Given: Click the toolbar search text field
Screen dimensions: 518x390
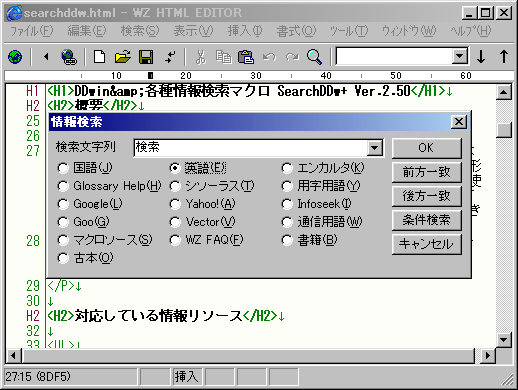Looking at the screenshot, I should click(x=394, y=56).
